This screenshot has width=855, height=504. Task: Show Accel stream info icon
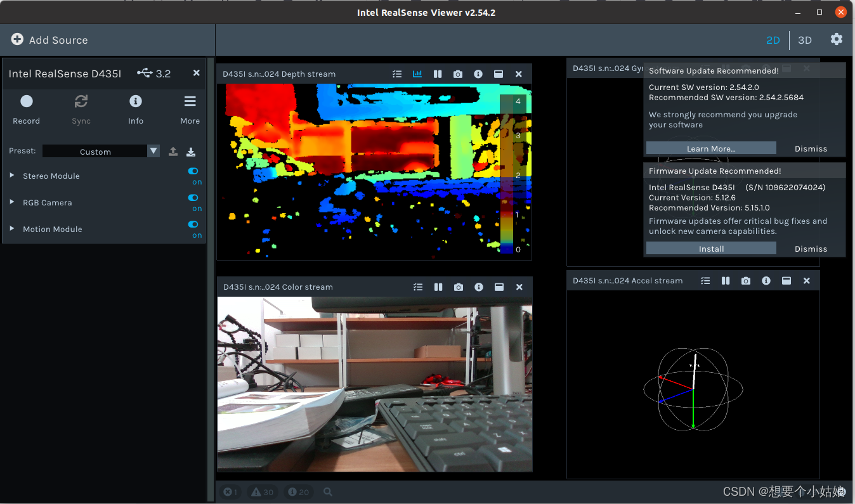766,281
